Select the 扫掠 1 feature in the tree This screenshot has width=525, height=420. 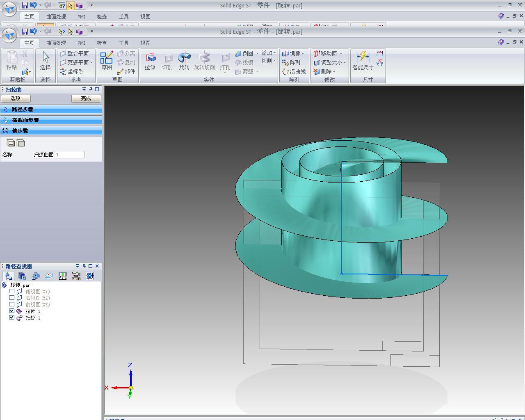tap(33, 317)
